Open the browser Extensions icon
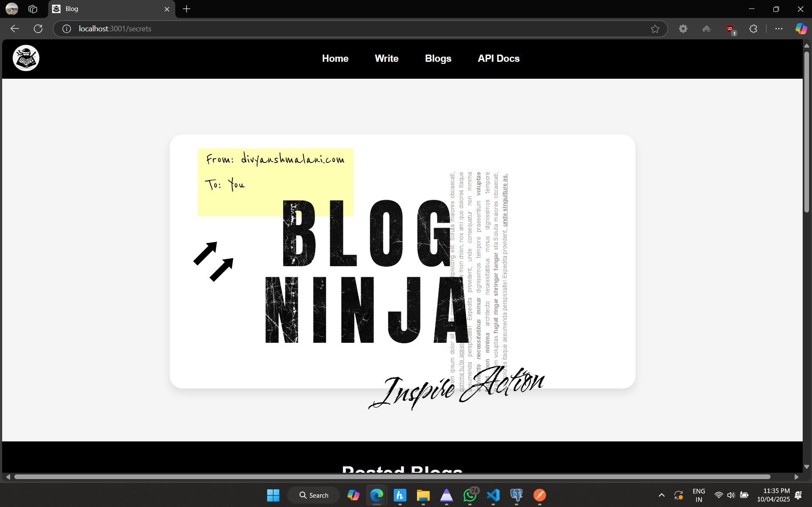The image size is (812, 507). [753, 29]
